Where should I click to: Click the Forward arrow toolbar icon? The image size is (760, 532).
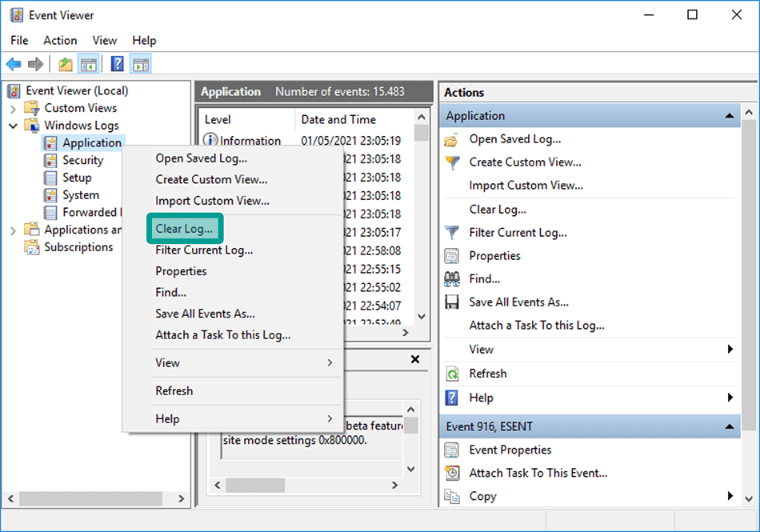35,64
